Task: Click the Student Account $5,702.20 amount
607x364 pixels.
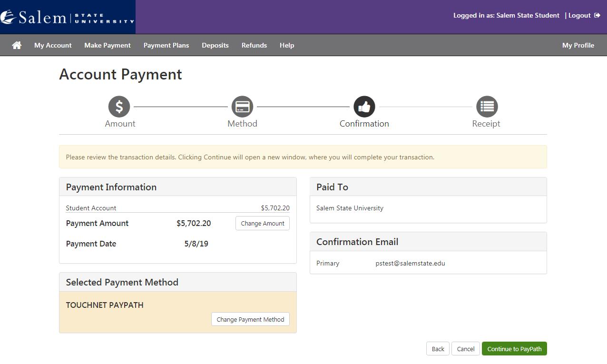Action: pyautogui.click(x=275, y=208)
